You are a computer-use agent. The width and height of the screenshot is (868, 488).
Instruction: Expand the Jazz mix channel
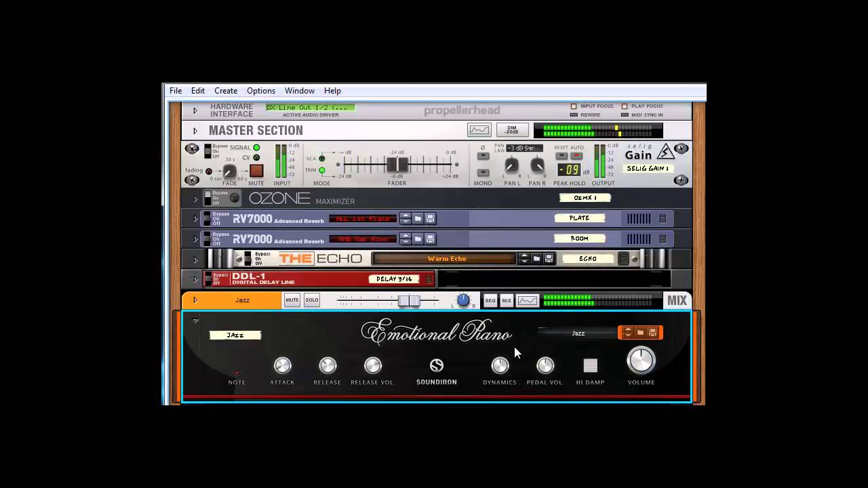[195, 300]
